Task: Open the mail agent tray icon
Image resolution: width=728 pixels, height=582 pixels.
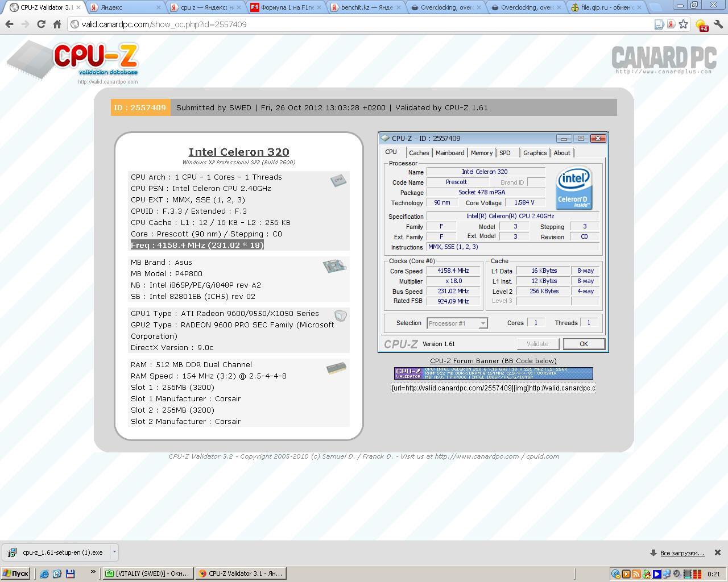Action: click(x=616, y=574)
